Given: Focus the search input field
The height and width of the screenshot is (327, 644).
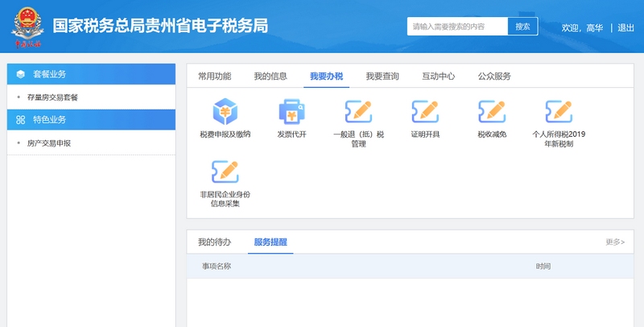Looking at the screenshot, I should coord(457,27).
